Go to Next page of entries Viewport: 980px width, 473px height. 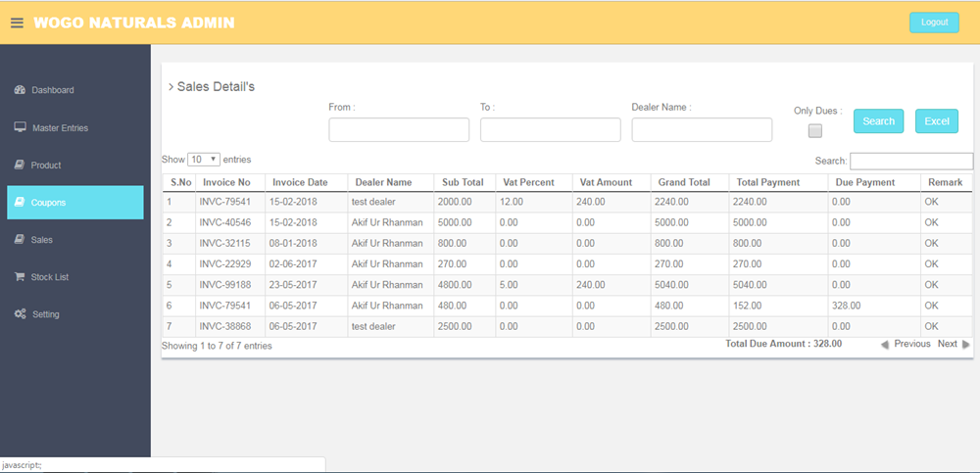coord(948,344)
